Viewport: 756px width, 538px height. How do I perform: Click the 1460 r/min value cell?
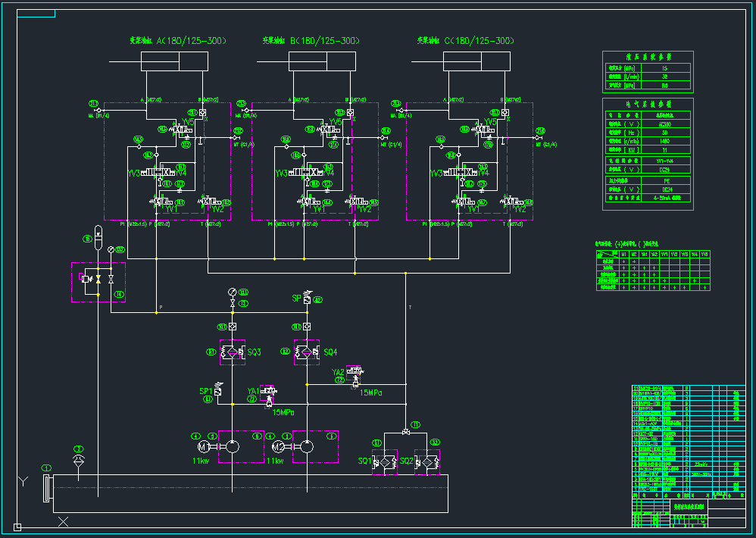tap(665, 142)
